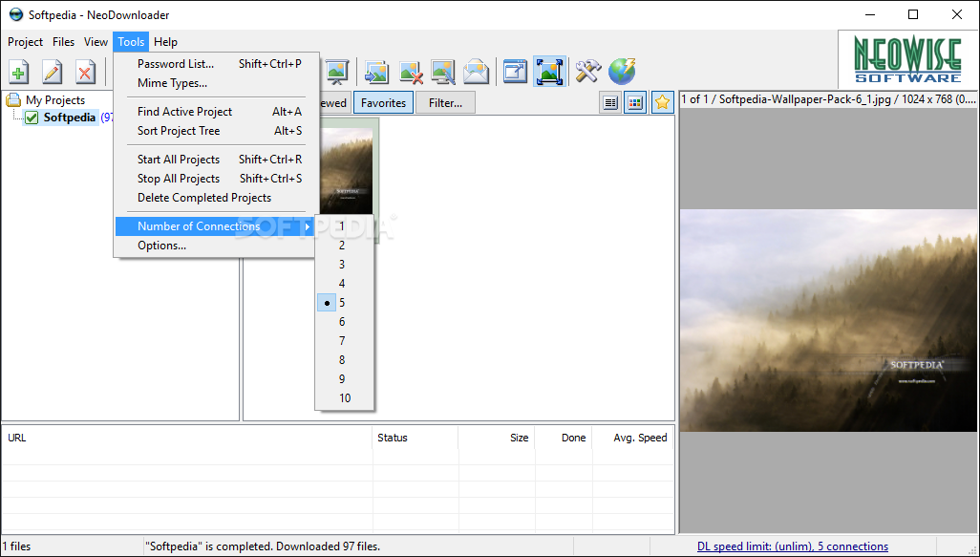Select the My Projects tree root
This screenshot has height=557, width=980.
(55, 100)
